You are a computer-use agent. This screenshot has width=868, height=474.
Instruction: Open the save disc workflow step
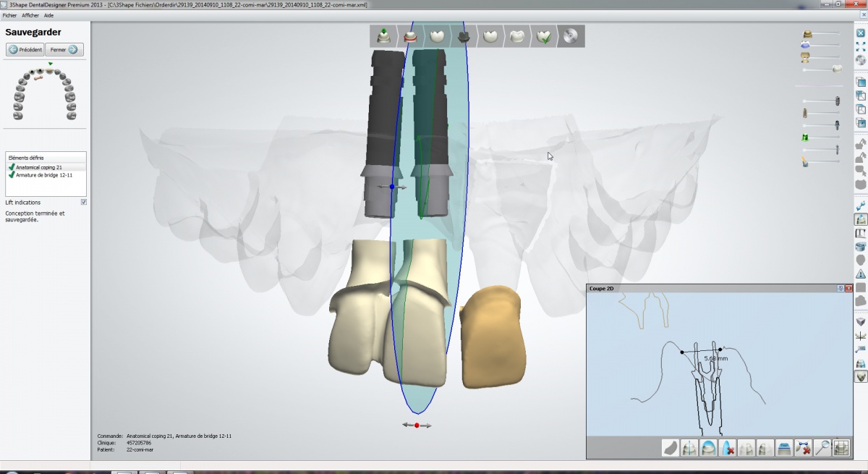click(571, 36)
